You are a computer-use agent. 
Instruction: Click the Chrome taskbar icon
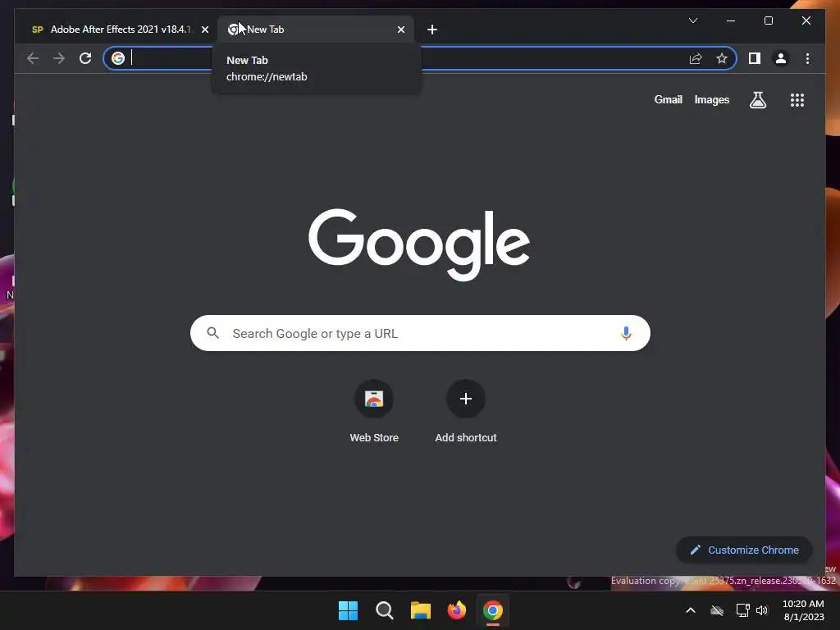tap(493, 610)
